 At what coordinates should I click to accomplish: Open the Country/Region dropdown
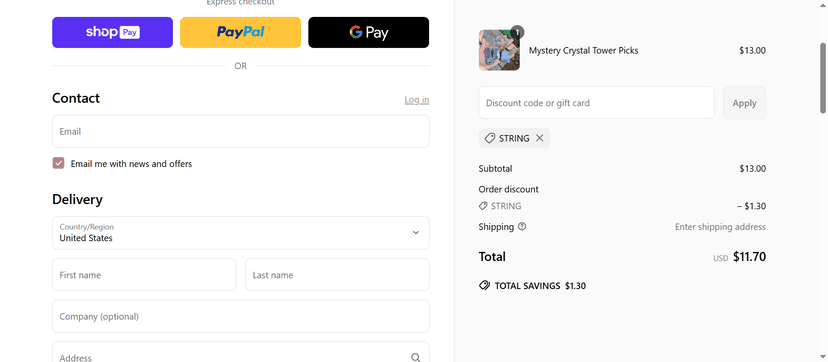coord(241,233)
